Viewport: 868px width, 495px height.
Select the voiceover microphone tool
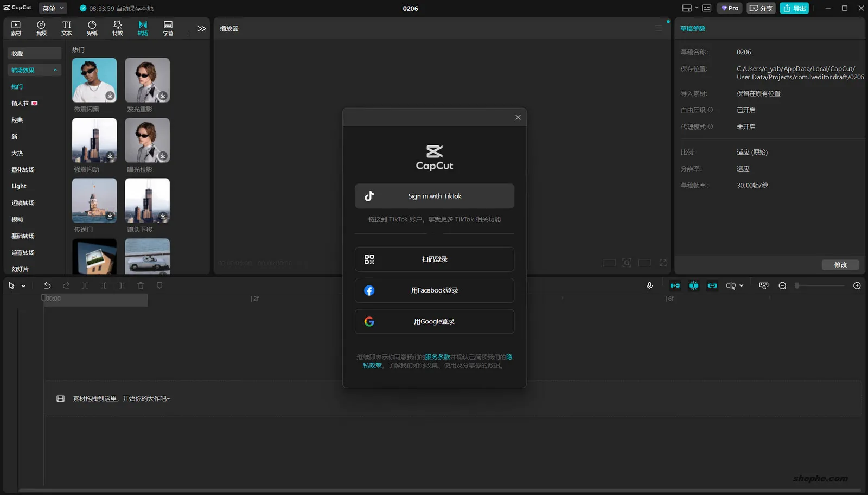[x=649, y=285]
